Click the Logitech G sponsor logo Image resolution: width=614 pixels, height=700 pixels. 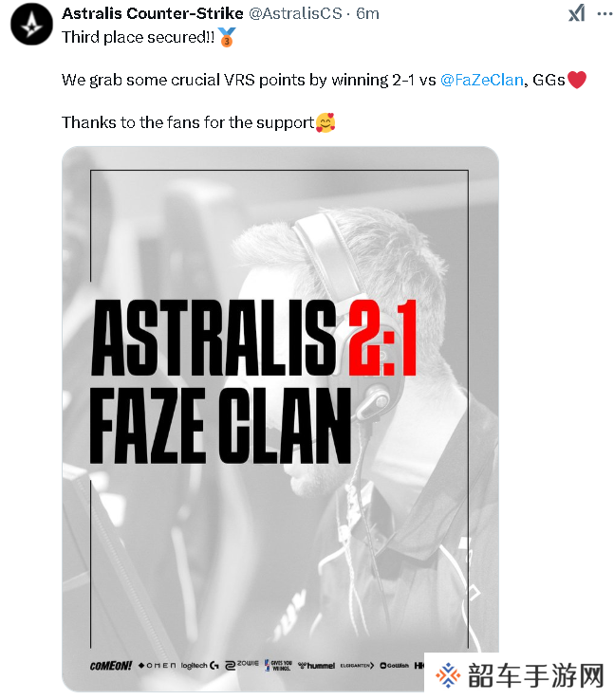tap(199, 666)
